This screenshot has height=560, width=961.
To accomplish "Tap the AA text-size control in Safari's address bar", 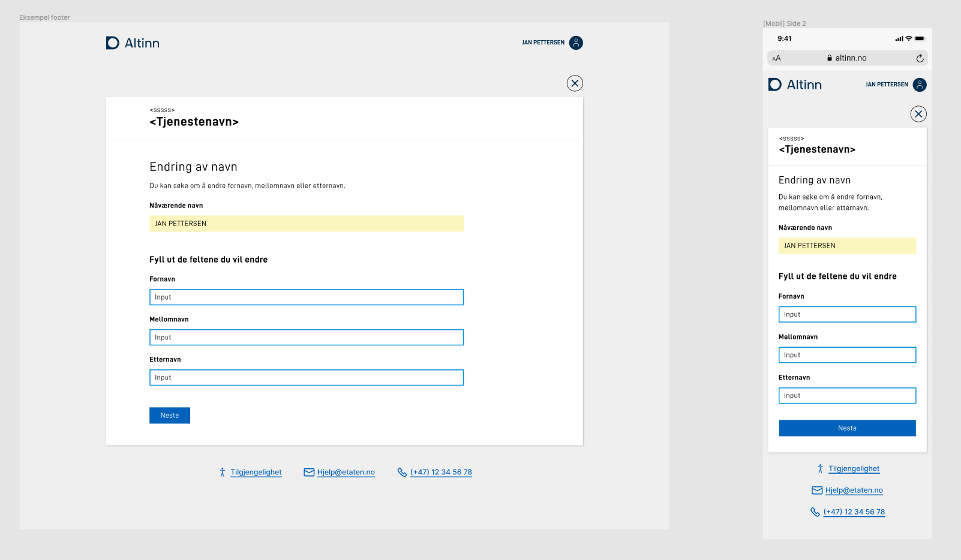I will 776,58.
